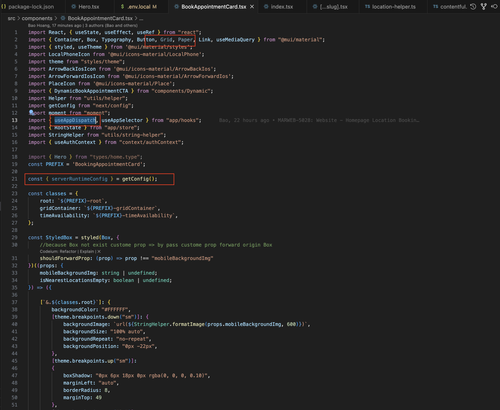Viewport: 500px width, 410px height.
Task: Click line number 29 in the gutter
Action: tap(14, 238)
